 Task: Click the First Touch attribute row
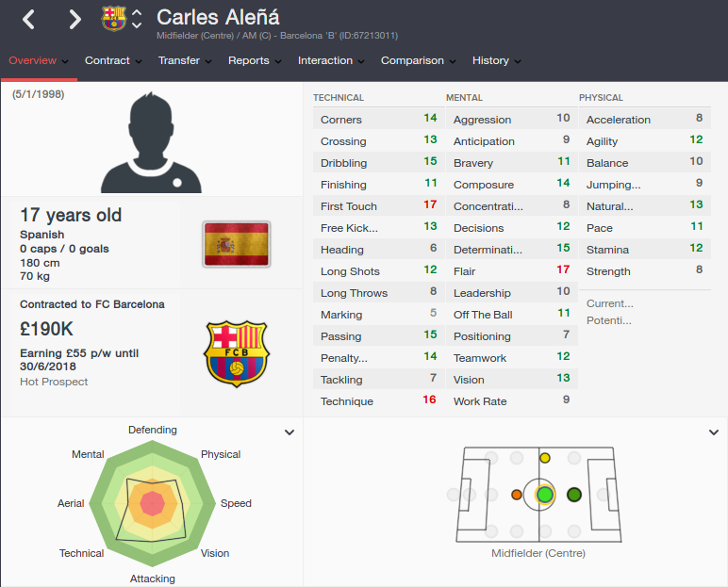(x=378, y=206)
